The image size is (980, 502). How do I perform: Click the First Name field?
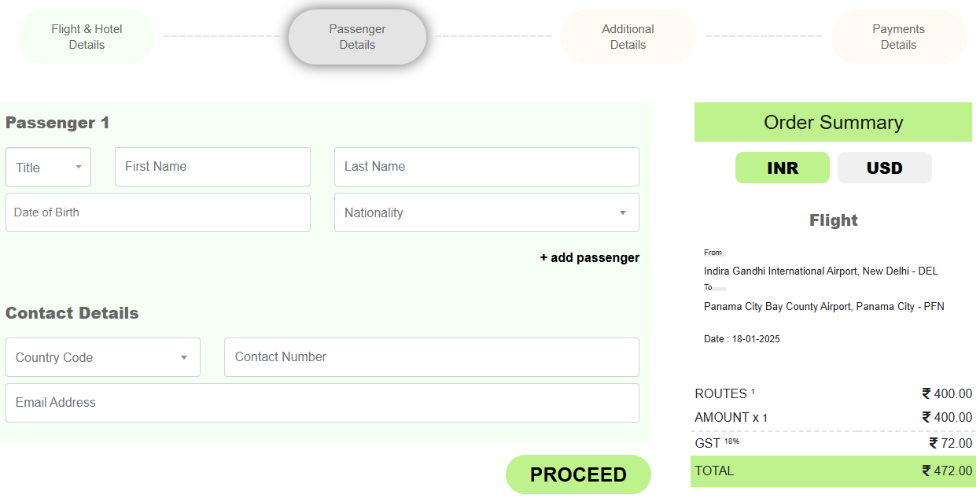212,167
